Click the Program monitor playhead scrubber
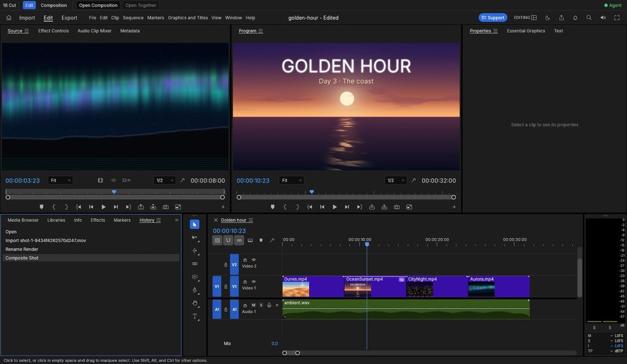This screenshot has width=627, height=364. 312,192
